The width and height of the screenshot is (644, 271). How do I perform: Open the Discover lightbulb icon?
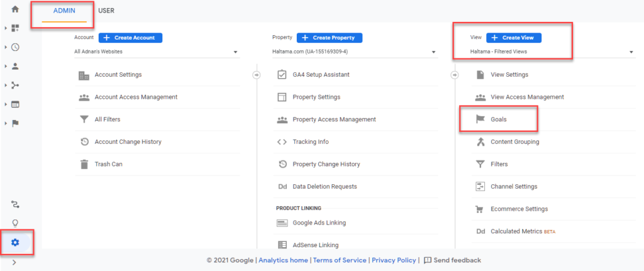pyautogui.click(x=15, y=223)
